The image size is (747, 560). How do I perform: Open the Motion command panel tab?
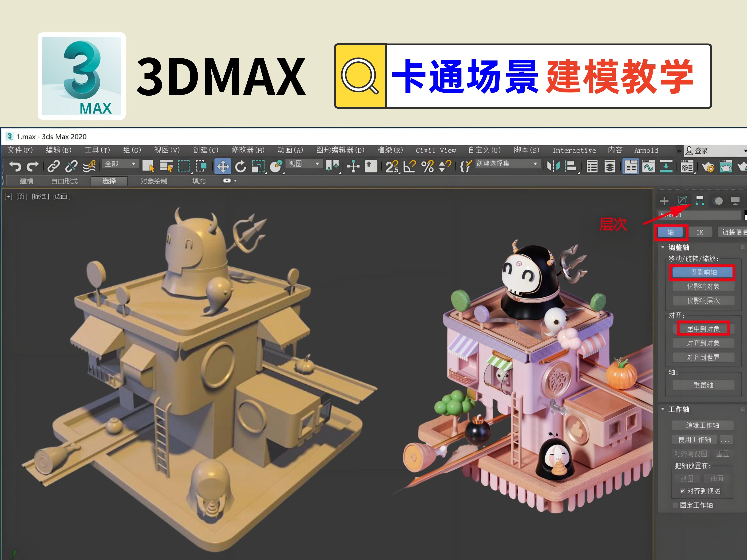pos(718,201)
